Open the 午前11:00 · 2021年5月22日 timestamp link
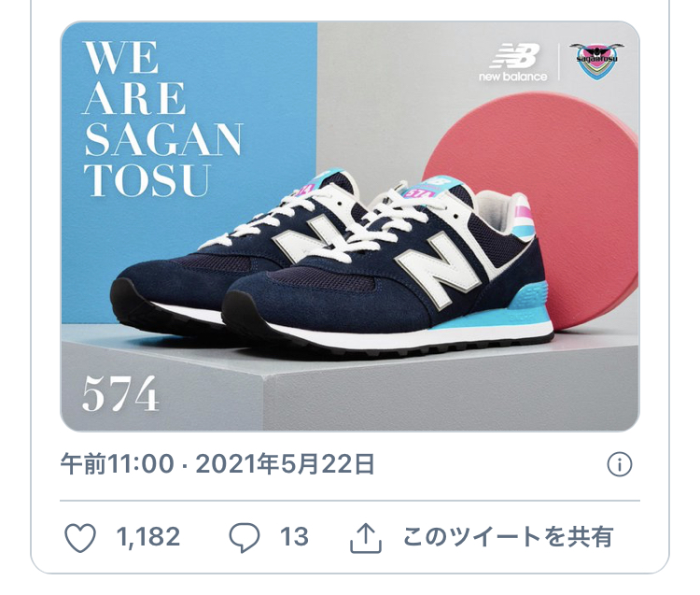 click(217, 464)
